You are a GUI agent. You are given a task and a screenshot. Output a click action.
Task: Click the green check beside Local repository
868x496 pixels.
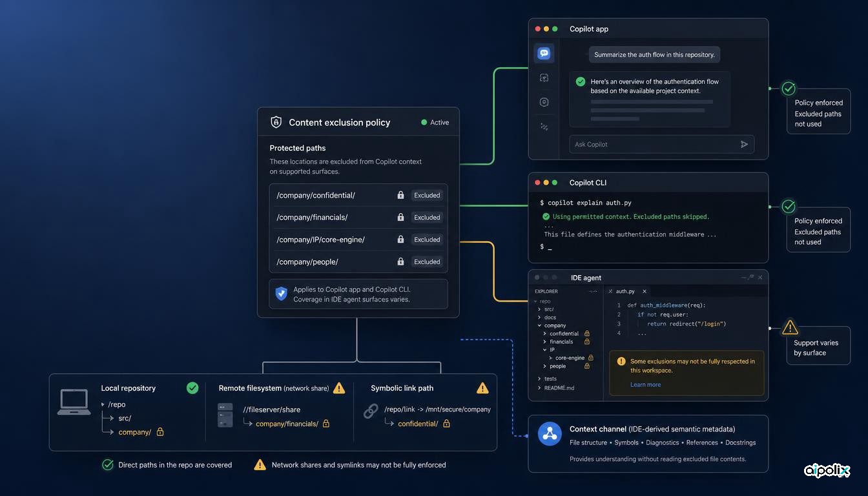click(x=192, y=387)
